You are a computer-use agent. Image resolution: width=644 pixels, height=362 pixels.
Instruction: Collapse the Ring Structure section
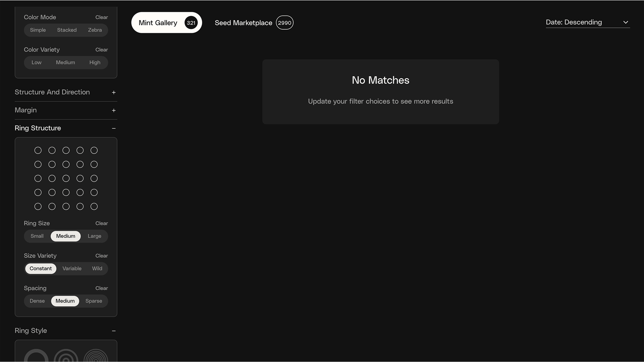click(114, 129)
